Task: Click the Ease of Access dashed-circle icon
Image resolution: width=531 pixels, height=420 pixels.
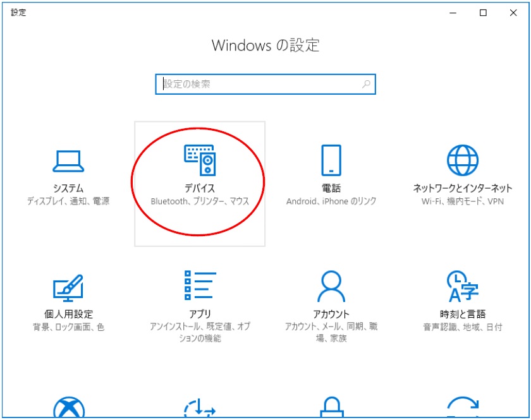Action: pyautogui.click(x=199, y=408)
